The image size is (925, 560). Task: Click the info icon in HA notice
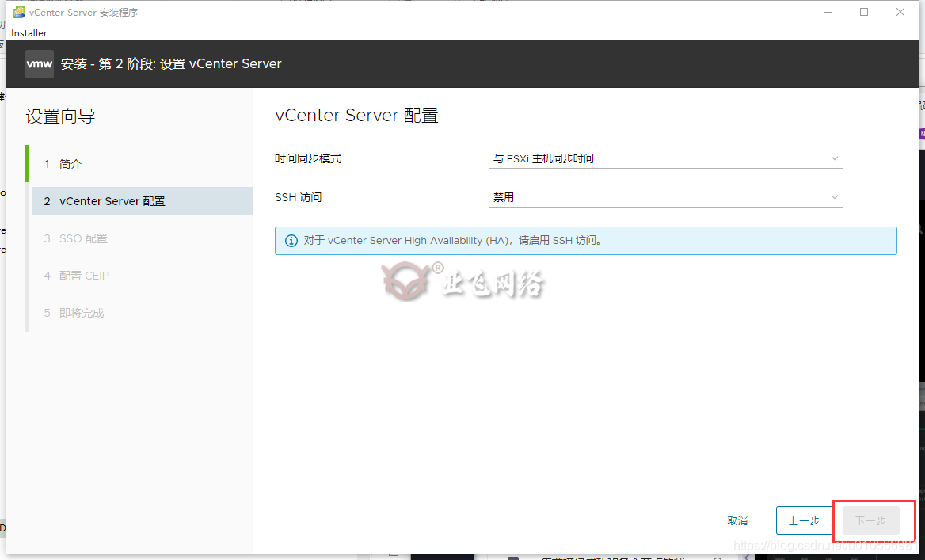click(291, 241)
